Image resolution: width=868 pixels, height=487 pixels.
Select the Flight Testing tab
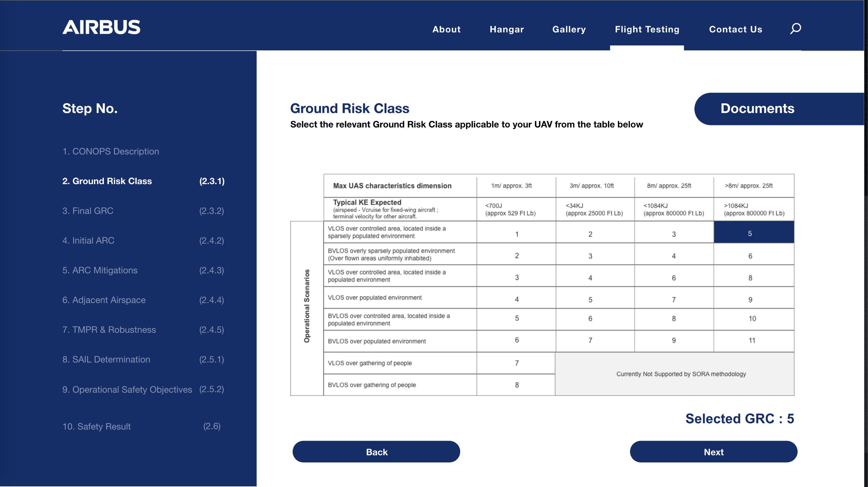[646, 29]
